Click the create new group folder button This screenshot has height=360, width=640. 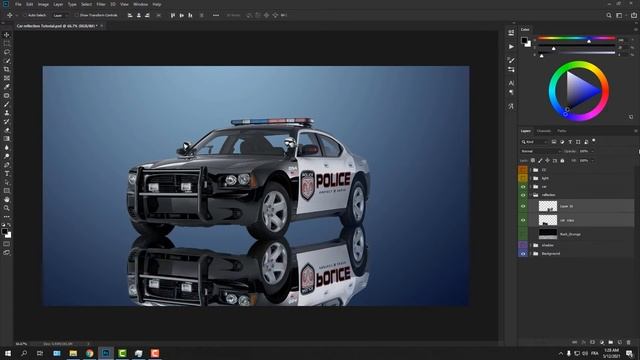click(611, 342)
